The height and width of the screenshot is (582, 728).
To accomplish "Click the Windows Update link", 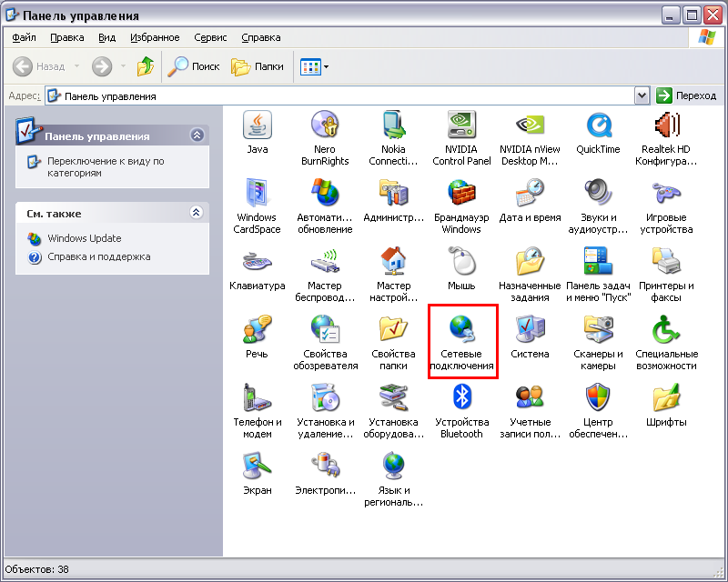I will [84, 238].
